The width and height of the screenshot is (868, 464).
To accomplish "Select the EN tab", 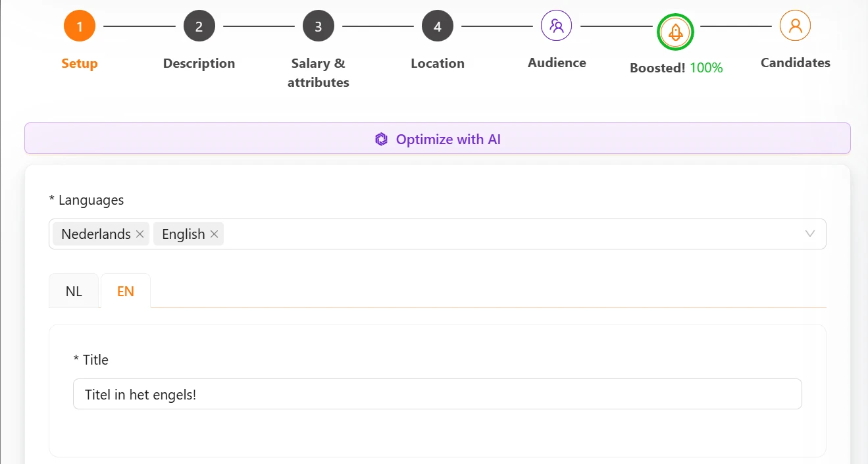I will [126, 291].
